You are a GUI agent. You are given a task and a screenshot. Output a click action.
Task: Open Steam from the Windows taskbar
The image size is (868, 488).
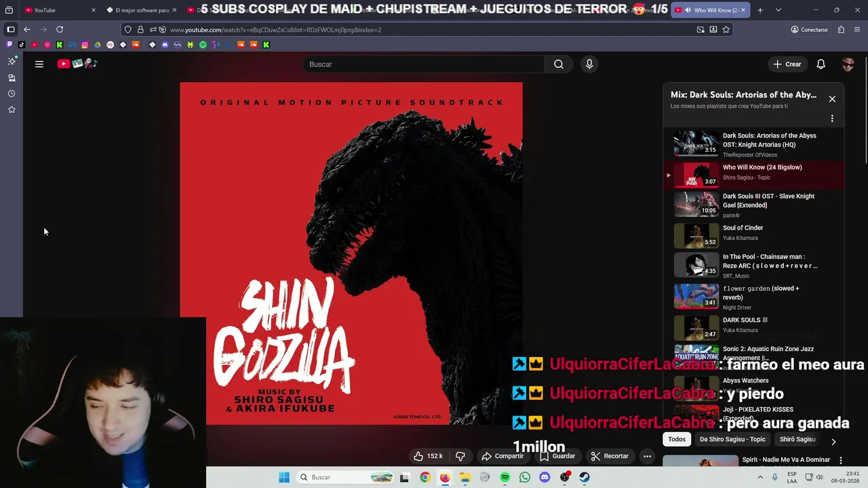[584, 477]
